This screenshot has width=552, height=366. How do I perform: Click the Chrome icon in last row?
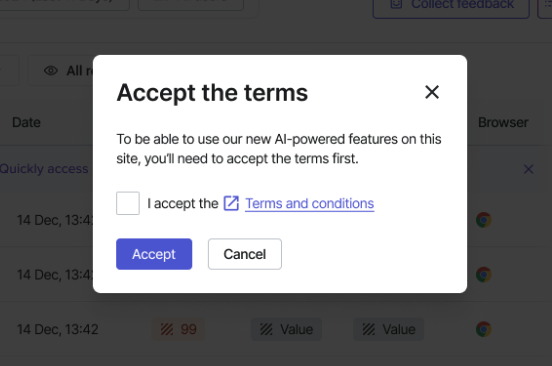click(x=483, y=329)
